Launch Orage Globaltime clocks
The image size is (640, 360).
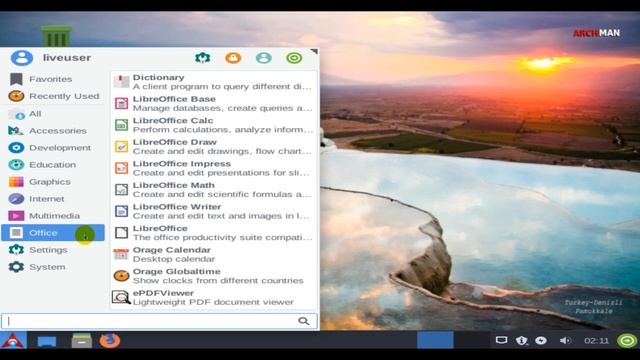(213, 276)
